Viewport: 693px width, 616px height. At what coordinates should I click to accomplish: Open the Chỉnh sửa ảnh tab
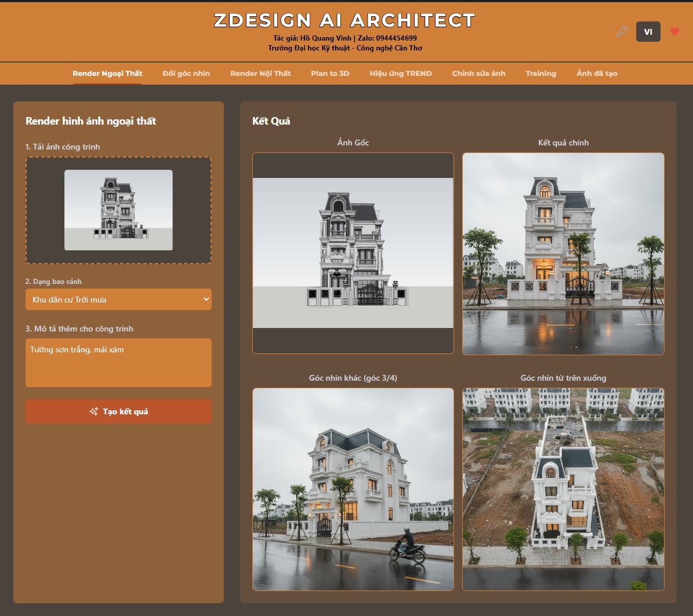click(x=478, y=74)
